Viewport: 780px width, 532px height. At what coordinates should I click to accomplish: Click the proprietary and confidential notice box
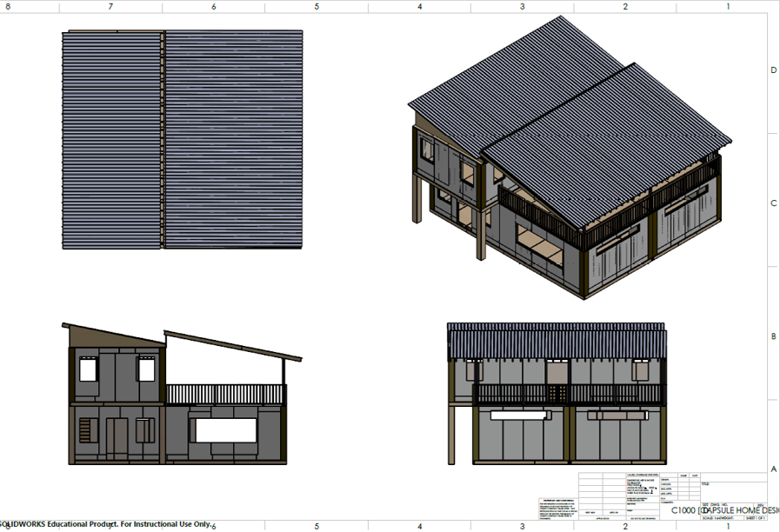coord(557,509)
